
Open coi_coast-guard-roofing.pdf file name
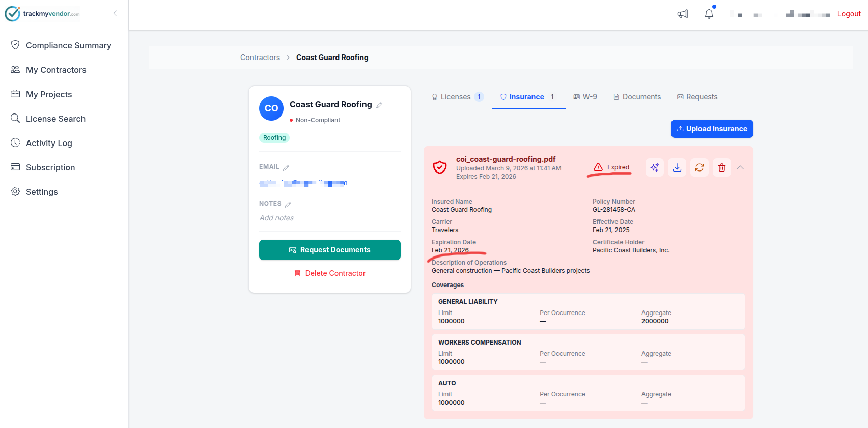coord(506,159)
